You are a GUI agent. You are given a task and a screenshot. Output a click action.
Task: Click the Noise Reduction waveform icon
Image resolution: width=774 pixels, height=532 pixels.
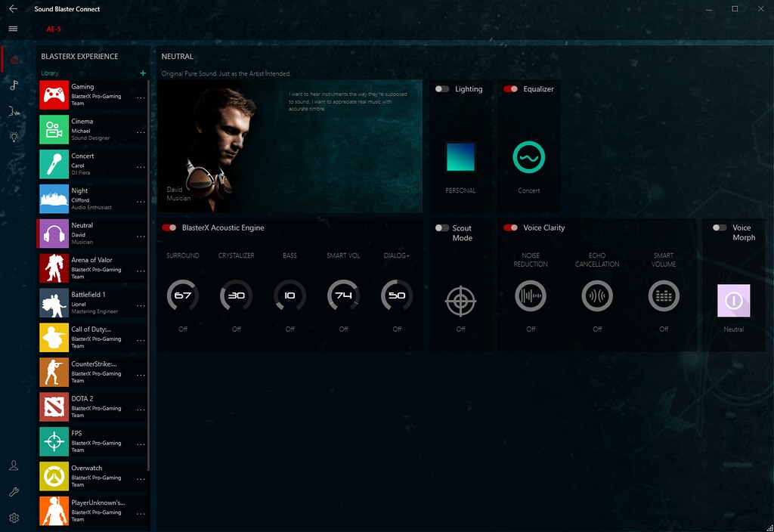pyautogui.click(x=531, y=296)
